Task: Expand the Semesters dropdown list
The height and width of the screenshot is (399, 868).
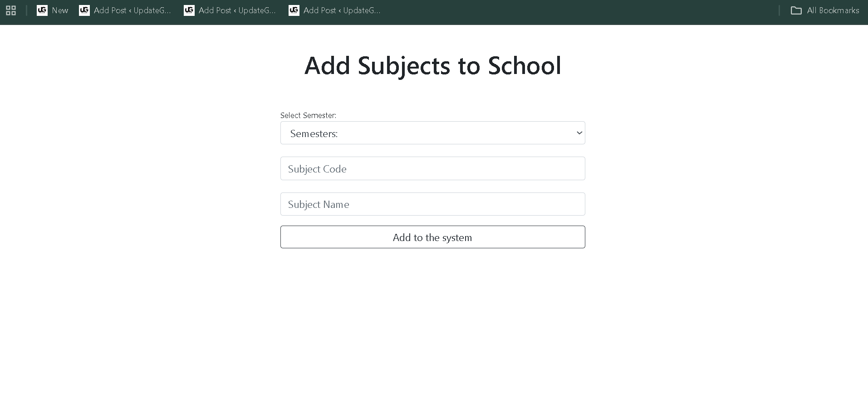Action: (432, 133)
